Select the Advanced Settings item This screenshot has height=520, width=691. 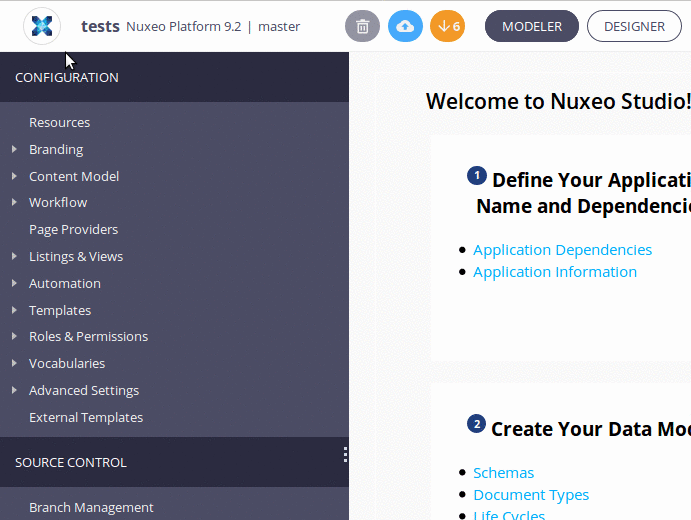pos(84,390)
